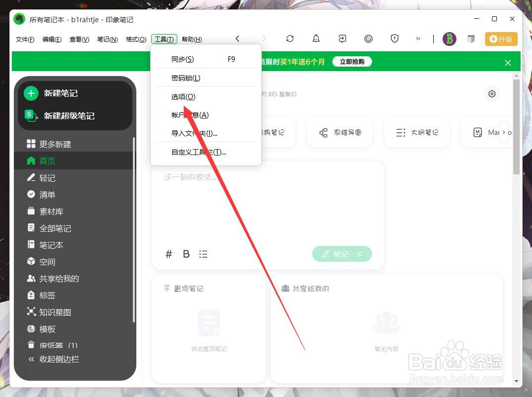
Task: Dismiss the green promotion banner
Action: point(508,63)
